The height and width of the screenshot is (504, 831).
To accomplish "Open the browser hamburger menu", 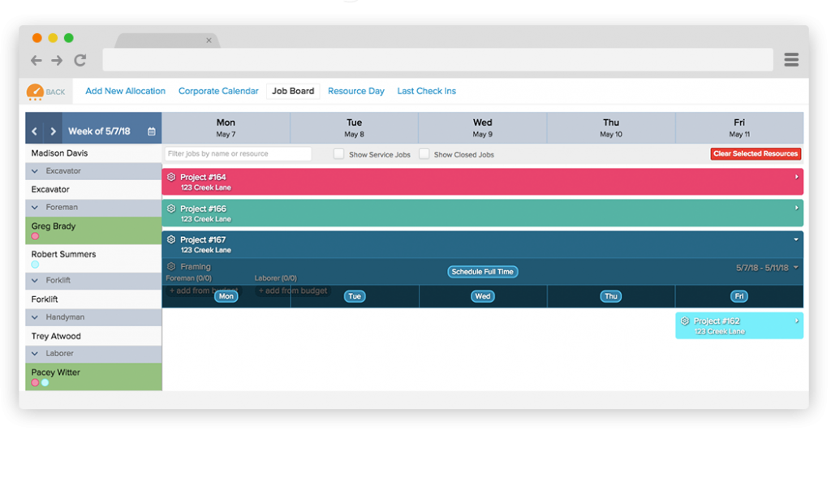I will (791, 60).
